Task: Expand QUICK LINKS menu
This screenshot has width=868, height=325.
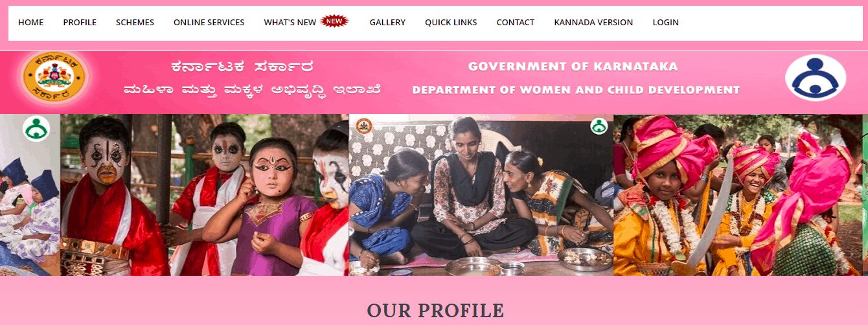Action: 451,22
